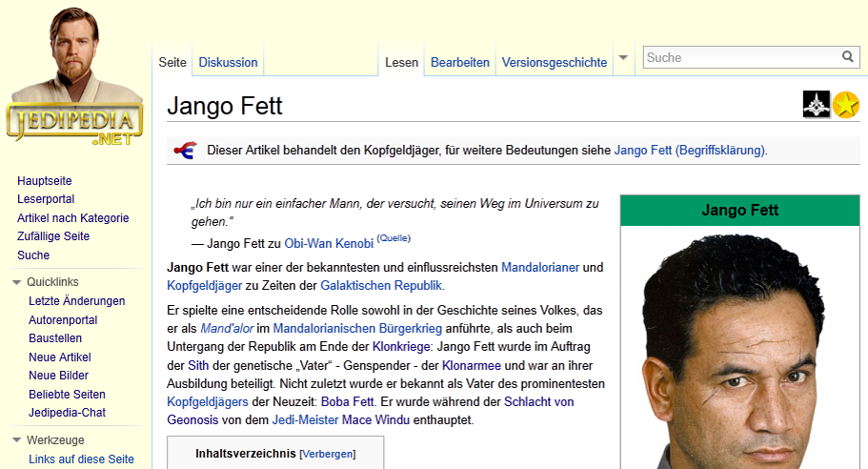Open Neue Artikel link
Image resolution: width=868 pixels, height=469 pixels.
click(x=60, y=357)
